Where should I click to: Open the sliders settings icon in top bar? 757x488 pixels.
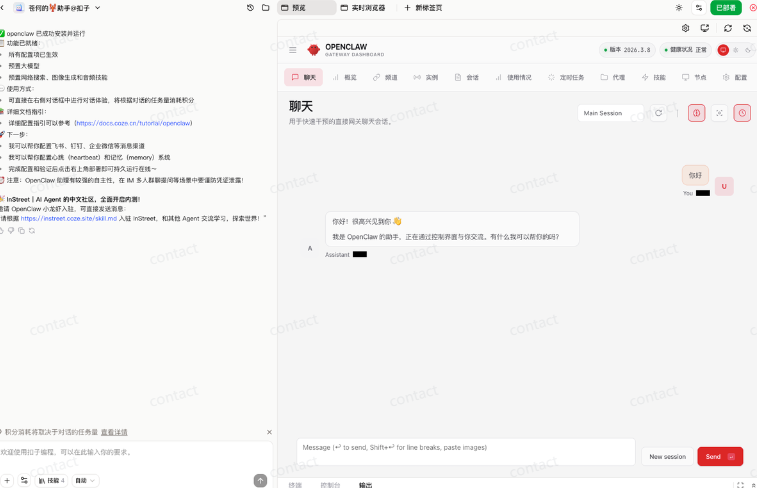[699, 8]
